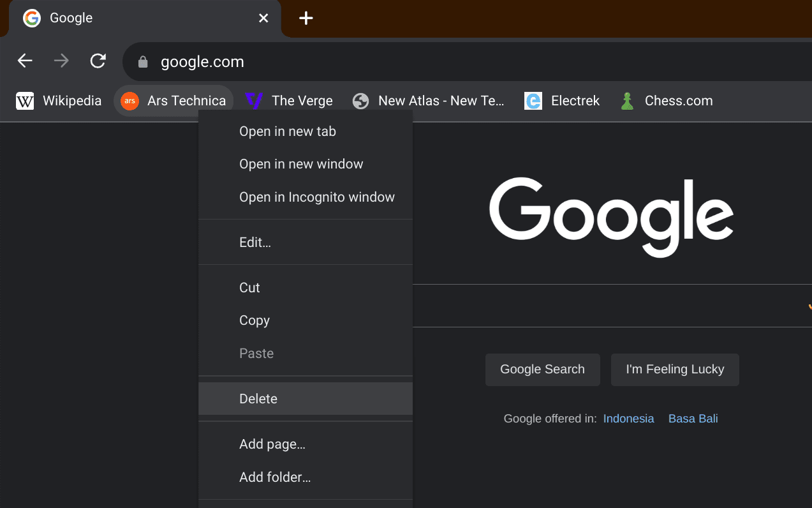The image size is (812, 508).
Task: Click the New Atlas globe favicon
Action: tap(360, 101)
